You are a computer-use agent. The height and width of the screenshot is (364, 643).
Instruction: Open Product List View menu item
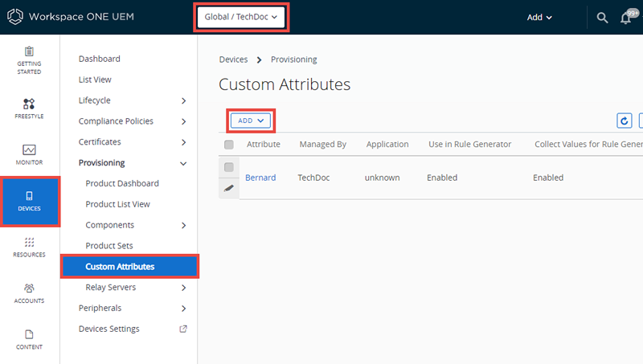pyautogui.click(x=117, y=204)
